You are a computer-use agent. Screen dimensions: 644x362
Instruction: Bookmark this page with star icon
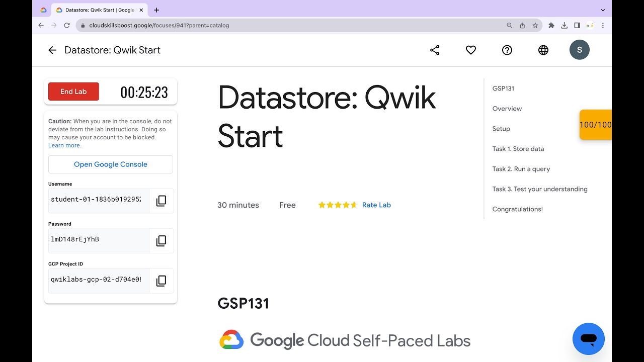pyautogui.click(x=535, y=25)
